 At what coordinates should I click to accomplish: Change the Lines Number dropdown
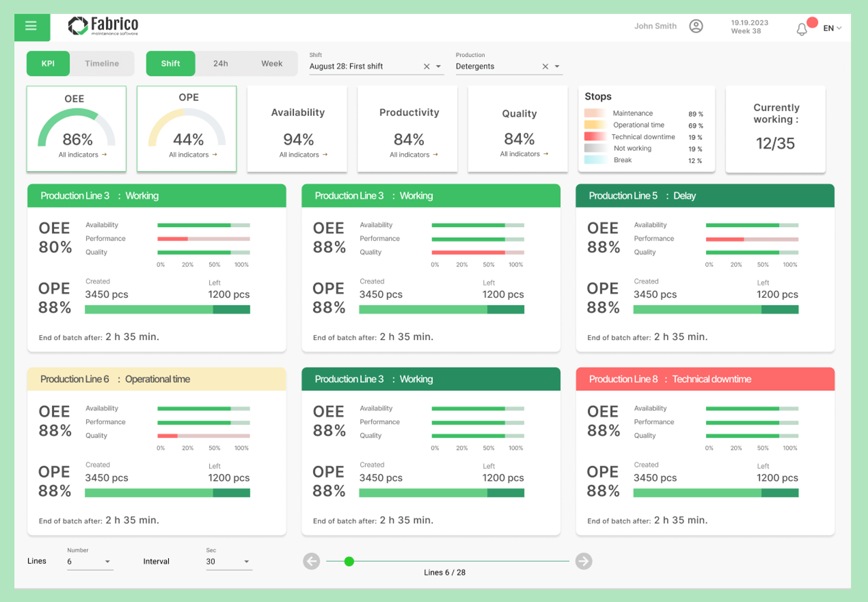coord(107,562)
